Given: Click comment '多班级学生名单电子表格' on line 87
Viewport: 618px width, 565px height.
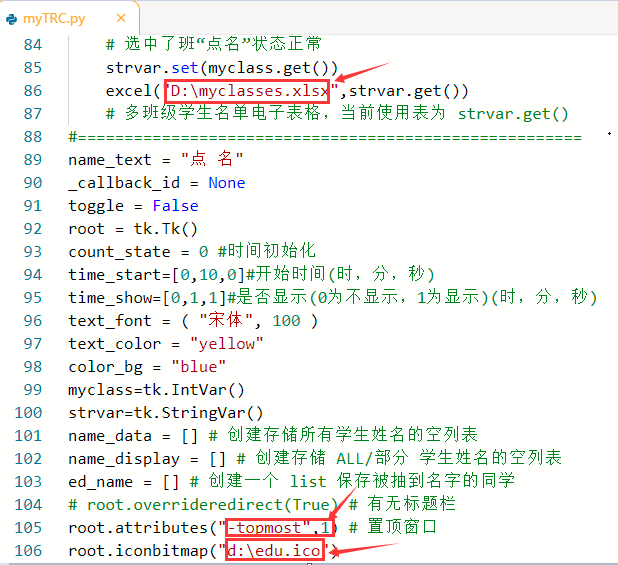Looking at the screenshot, I should click(x=222, y=113).
